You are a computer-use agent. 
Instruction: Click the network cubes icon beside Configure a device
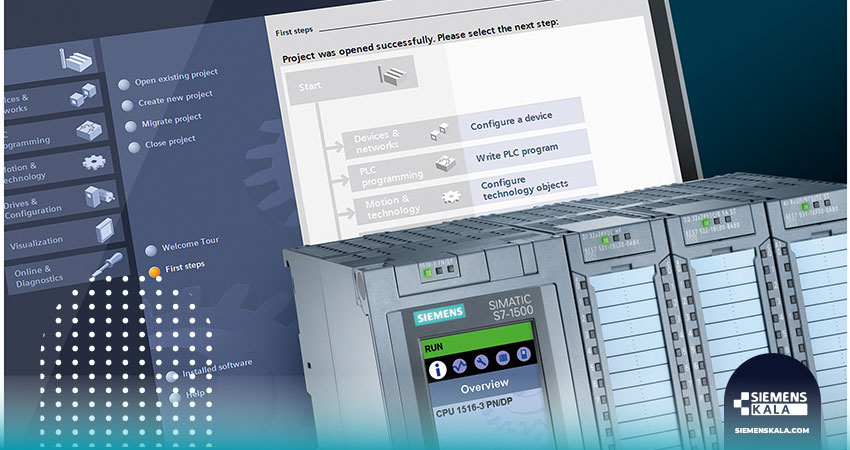(x=440, y=132)
